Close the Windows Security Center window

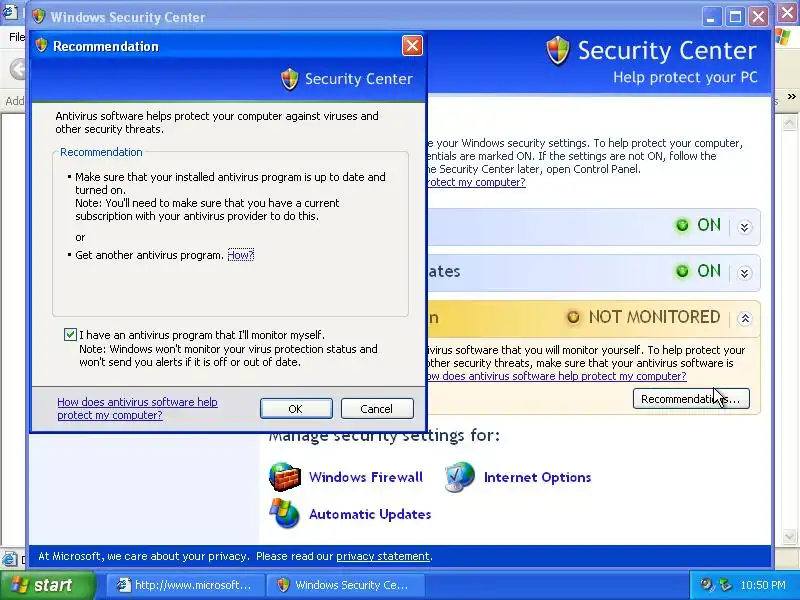point(759,17)
